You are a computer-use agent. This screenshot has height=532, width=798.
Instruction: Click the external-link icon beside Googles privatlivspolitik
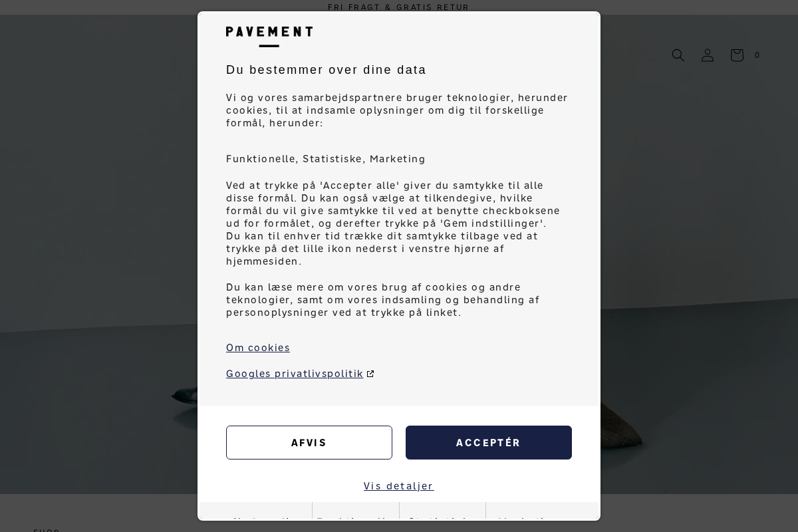(x=370, y=374)
